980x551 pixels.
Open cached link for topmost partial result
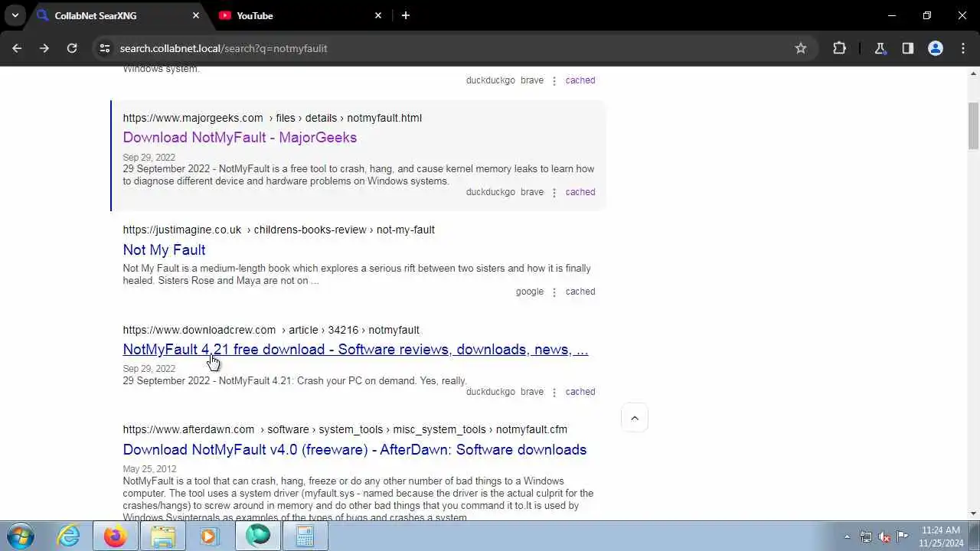tap(580, 80)
